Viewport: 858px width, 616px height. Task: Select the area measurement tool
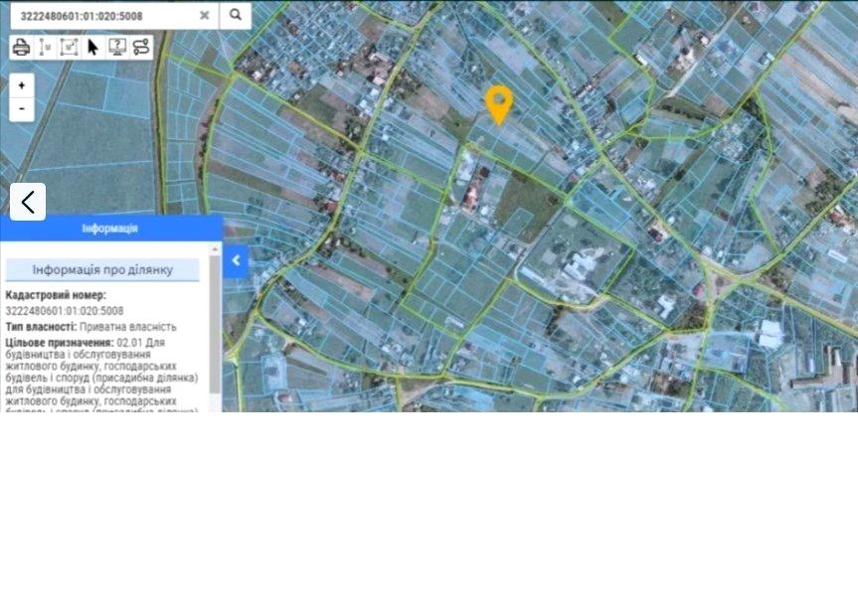pos(69,47)
